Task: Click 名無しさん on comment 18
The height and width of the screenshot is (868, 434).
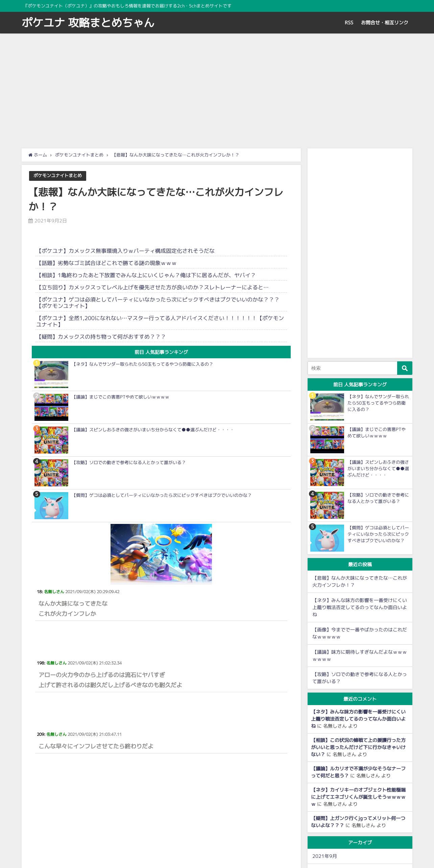Action: pos(54,592)
